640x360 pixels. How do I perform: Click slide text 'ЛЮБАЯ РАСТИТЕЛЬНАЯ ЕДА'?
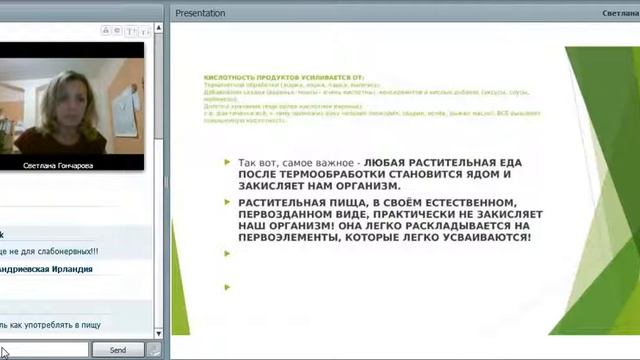point(443,162)
